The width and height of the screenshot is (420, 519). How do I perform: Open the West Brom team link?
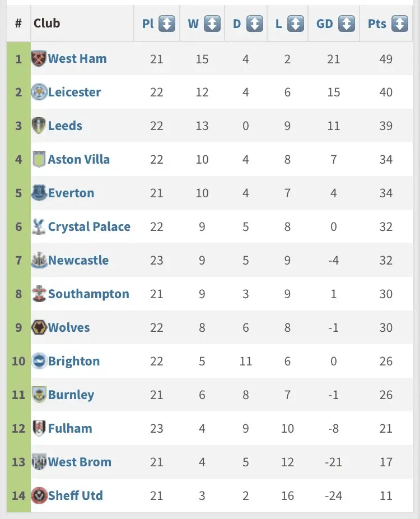point(80,462)
